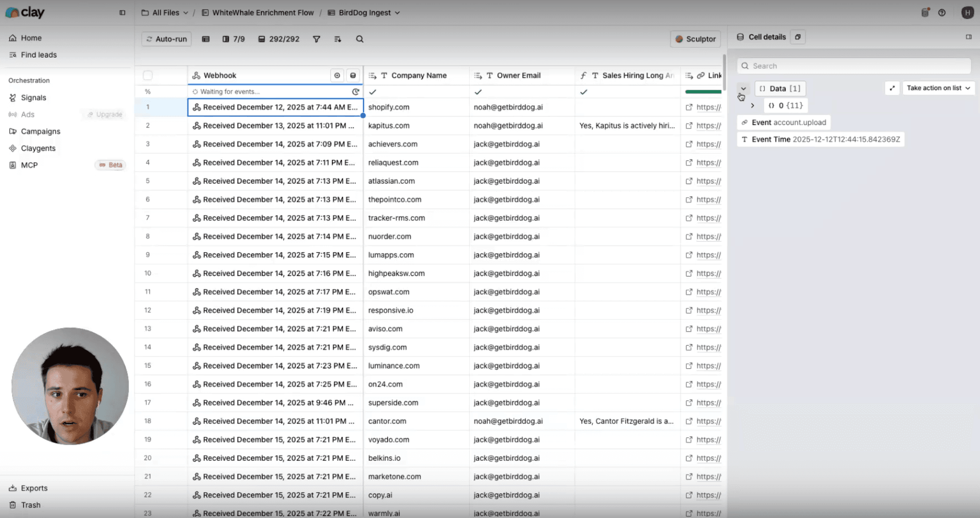Click the credits icon in top bar
This screenshot has height=518, width=980.
(x=925, y=12)
